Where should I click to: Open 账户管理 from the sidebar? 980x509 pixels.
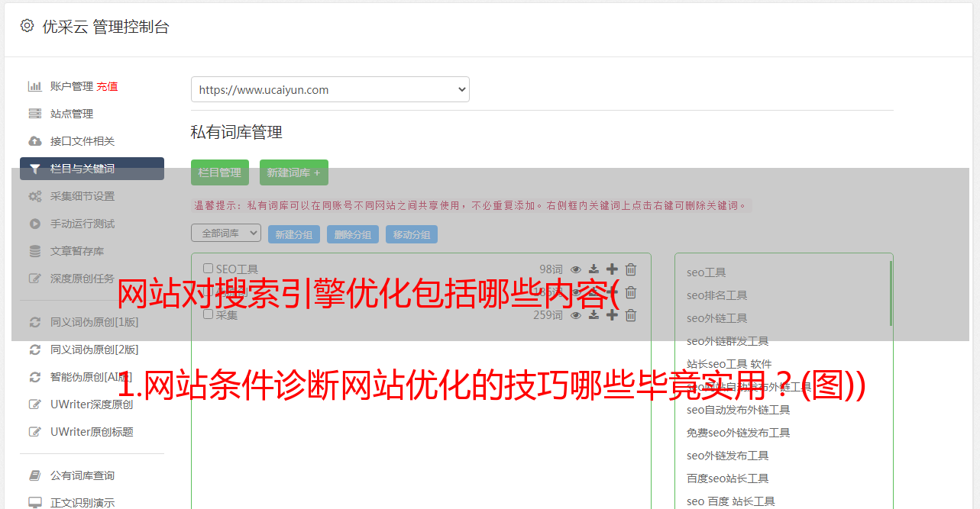[x=71, y=86]
